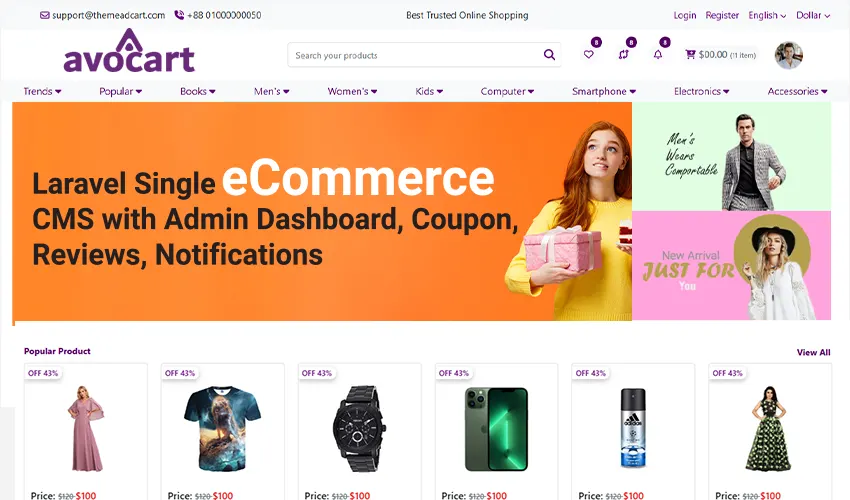
Task: Open the Smartphone category menu
Action: [x=604, y=91]
